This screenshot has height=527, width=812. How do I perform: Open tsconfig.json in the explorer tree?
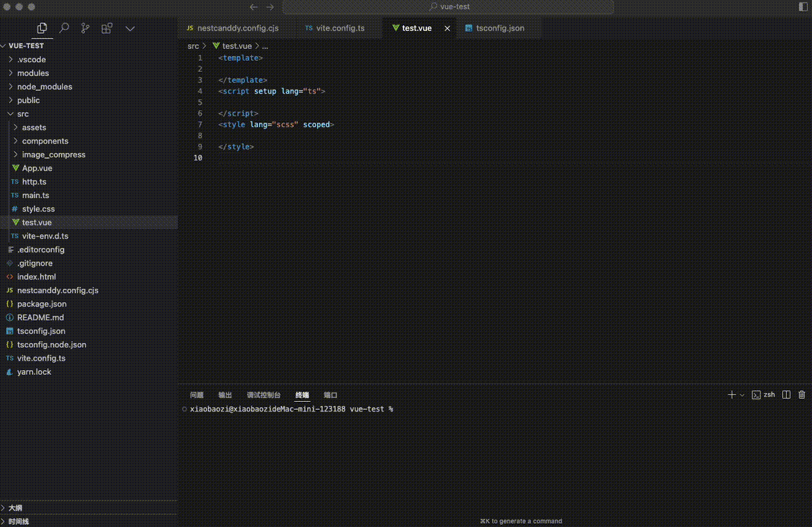pos(89,331)
